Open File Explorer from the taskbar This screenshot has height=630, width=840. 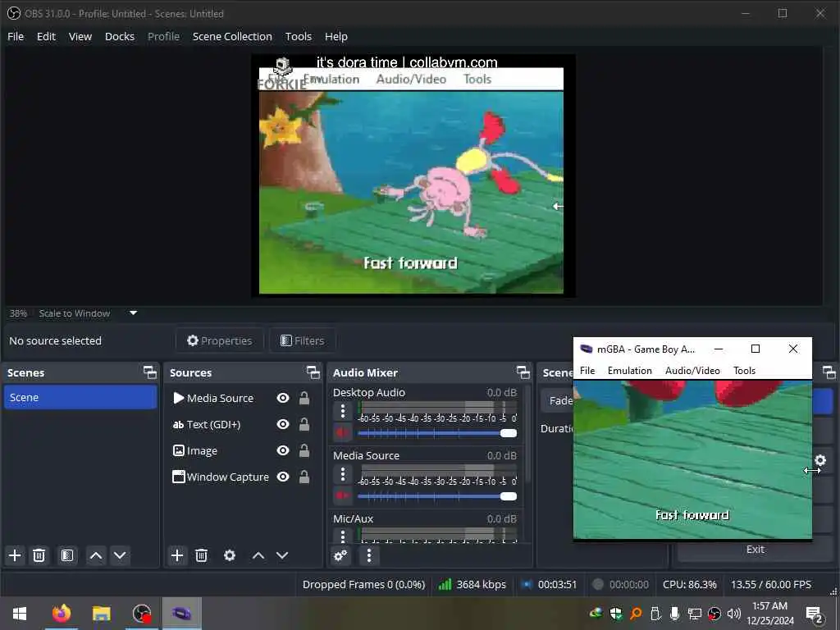point(101,614)
